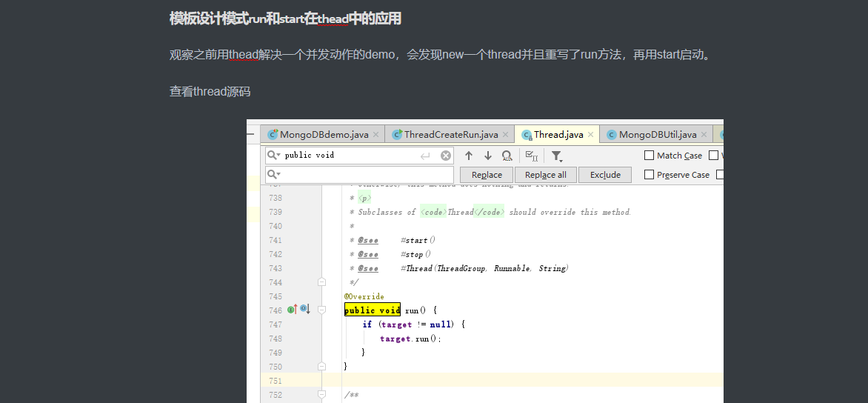Open search history dropdown in find field
This screenshot has width=868, height=403.
pyautogui.click(x=274, y=156)
